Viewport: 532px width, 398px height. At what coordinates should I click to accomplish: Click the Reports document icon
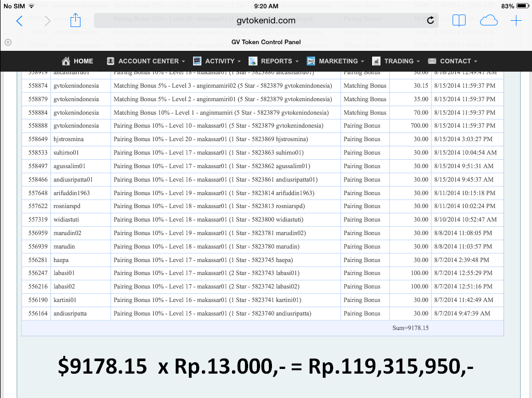tap(253, 61)
